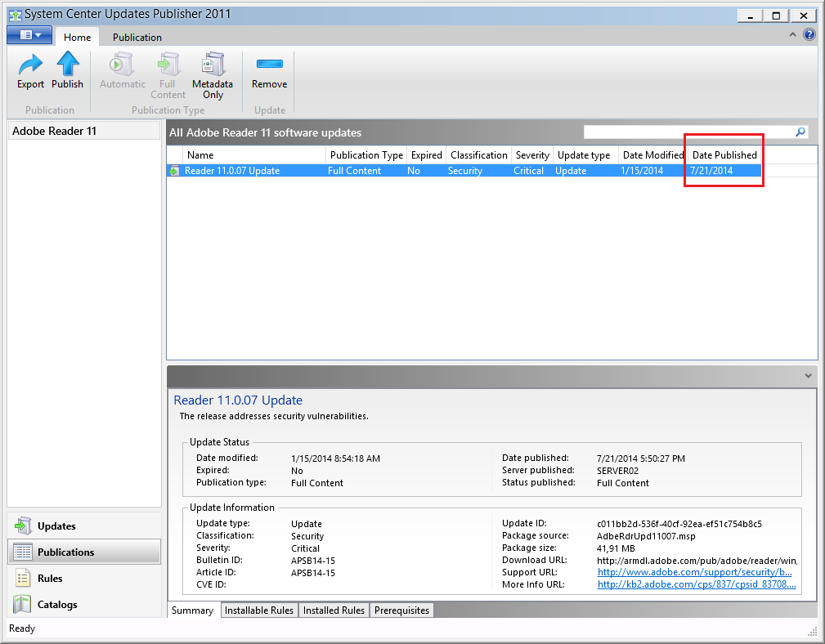825x644 pixels.
Task: Select the Reader 11.0.07 Update row name
Action: pyautogui.click(x=232, y=171)
